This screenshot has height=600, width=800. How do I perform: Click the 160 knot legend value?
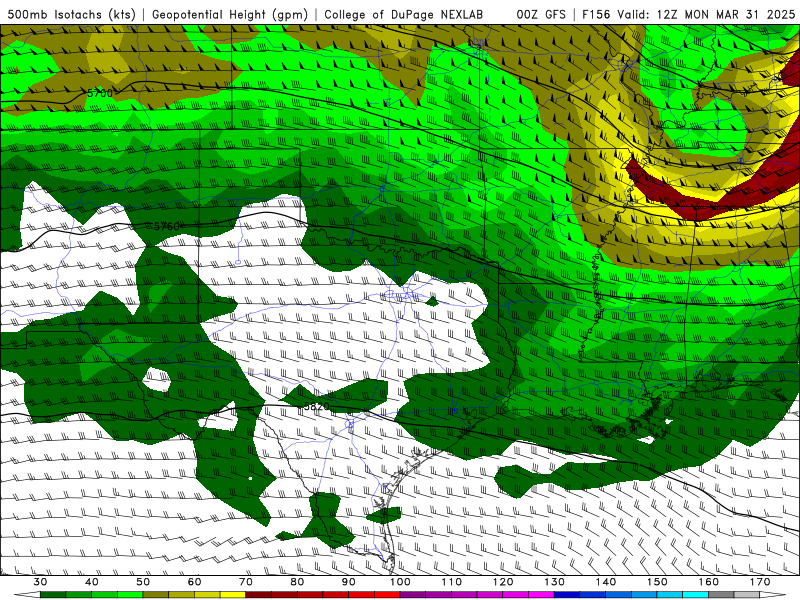709,582
